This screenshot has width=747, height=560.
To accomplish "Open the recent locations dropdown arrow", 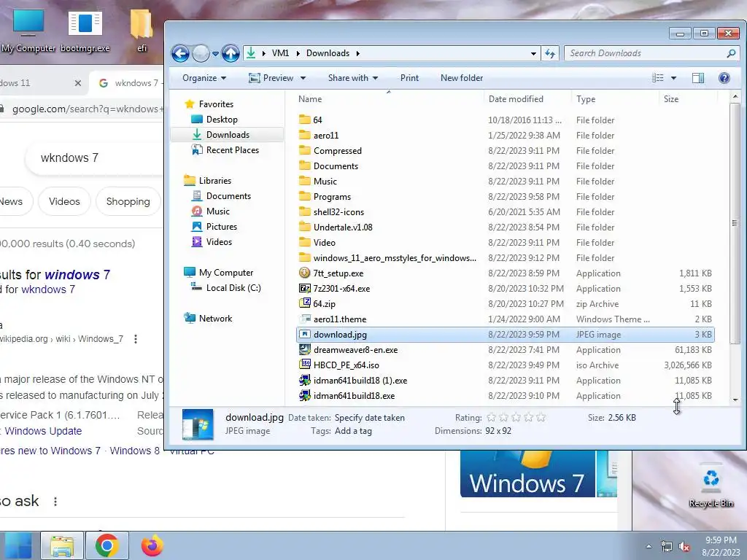I will coord(215,54).
